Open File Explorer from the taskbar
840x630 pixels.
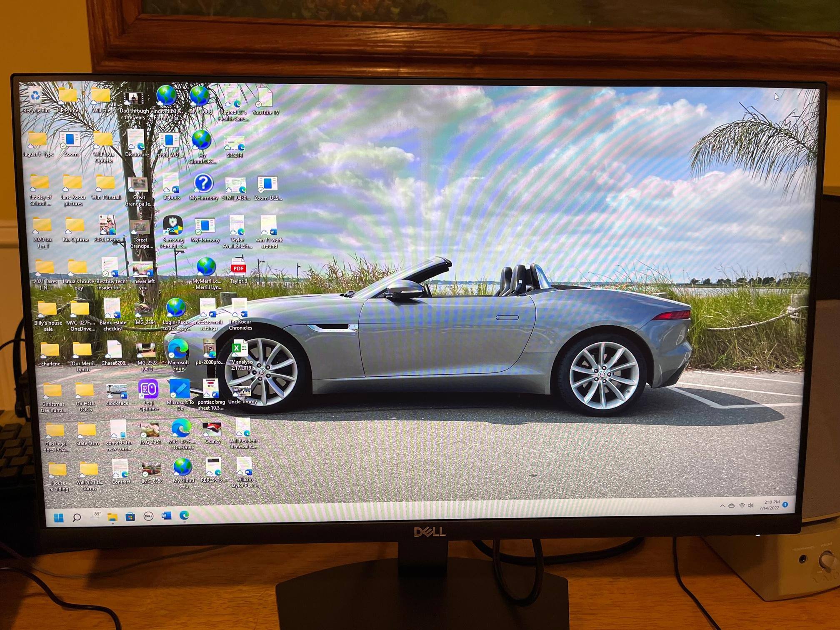coord(112,517)
